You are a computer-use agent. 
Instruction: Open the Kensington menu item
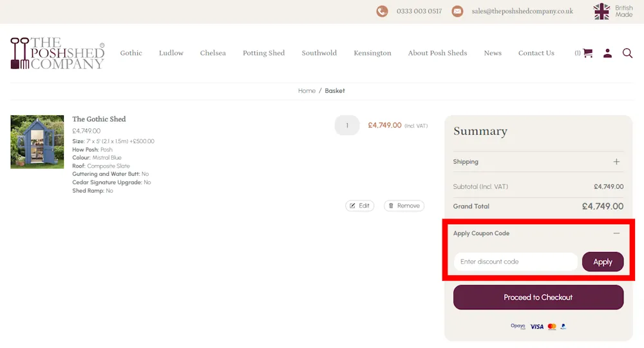tap(372, 53)
